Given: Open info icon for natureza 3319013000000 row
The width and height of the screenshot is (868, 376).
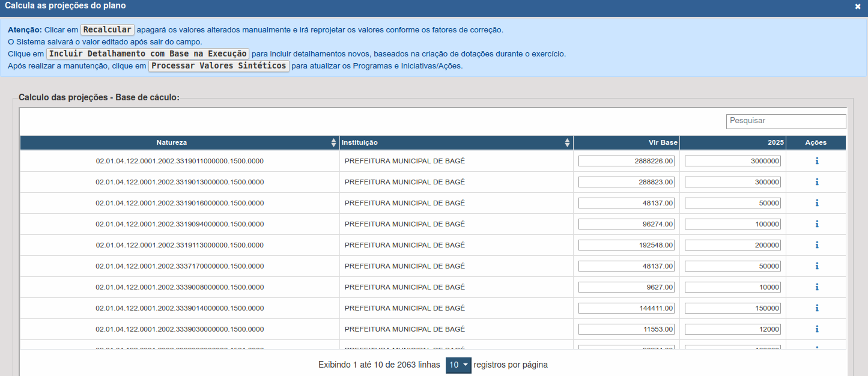Looking at the screenshot, I should click(x=817, y=182).
